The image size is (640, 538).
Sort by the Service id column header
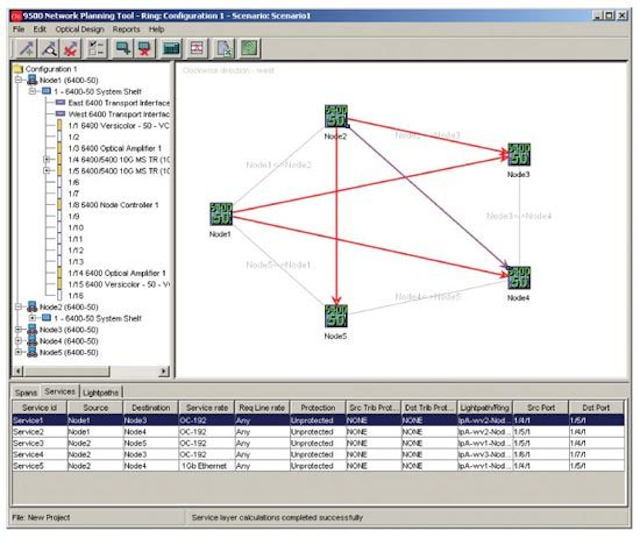tap(40, 408)
